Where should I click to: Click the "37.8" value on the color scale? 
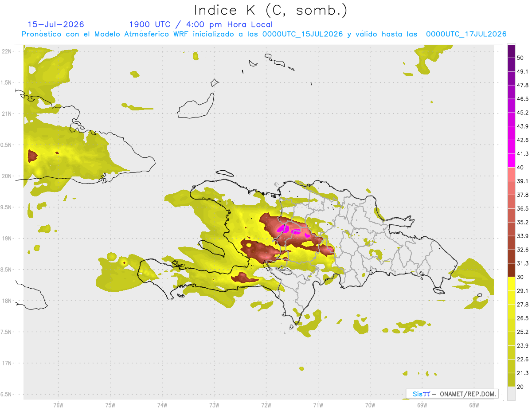523,195
